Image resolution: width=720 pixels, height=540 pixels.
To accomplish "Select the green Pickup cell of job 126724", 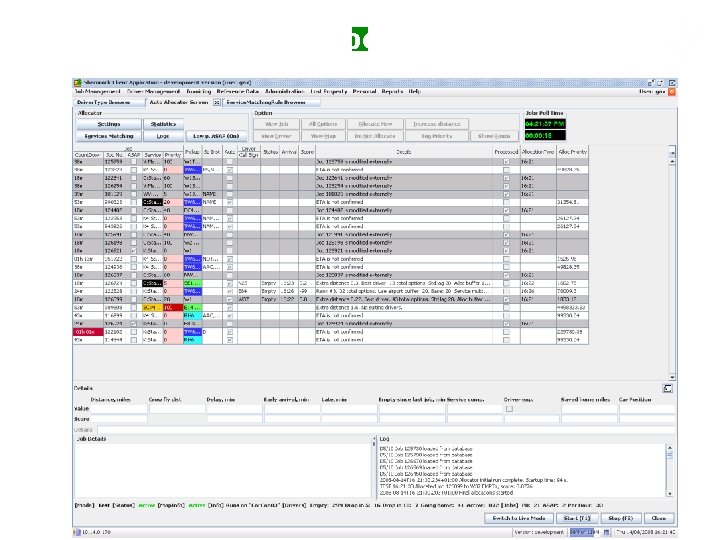I will point(192,283).
